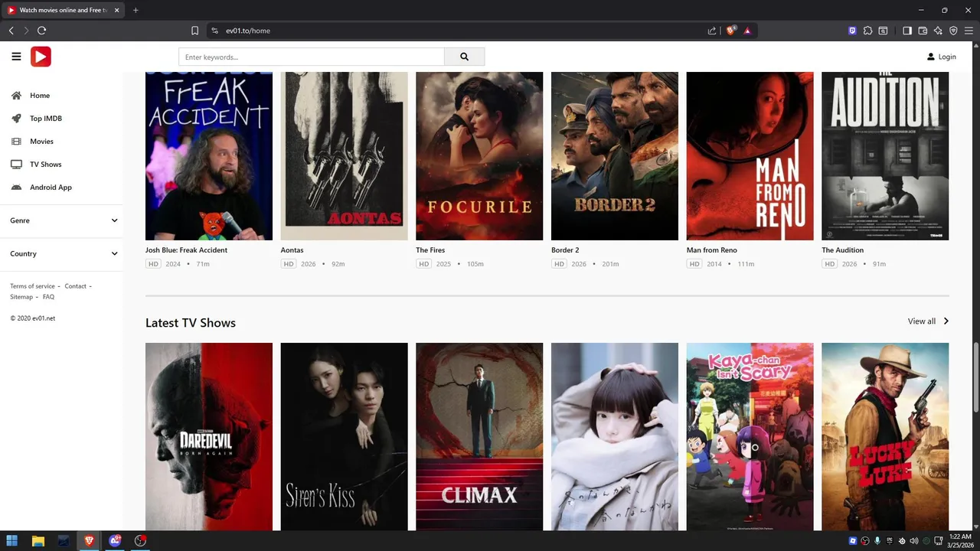Click the magnifier search button
Viewport: 980px width, 551px height.
[464, 57]
